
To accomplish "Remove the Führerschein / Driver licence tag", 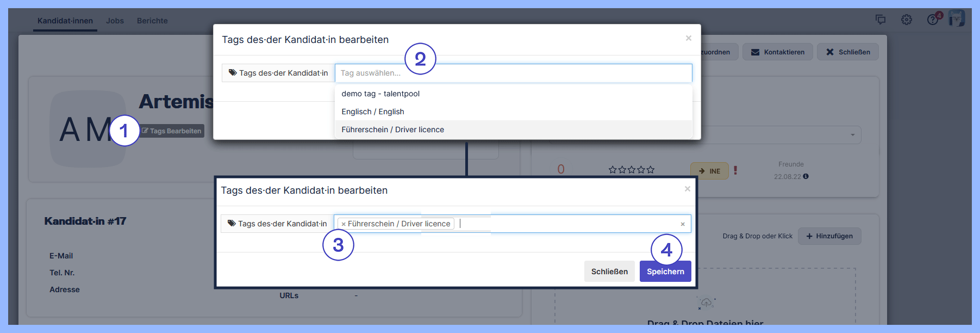I will 344,224.
